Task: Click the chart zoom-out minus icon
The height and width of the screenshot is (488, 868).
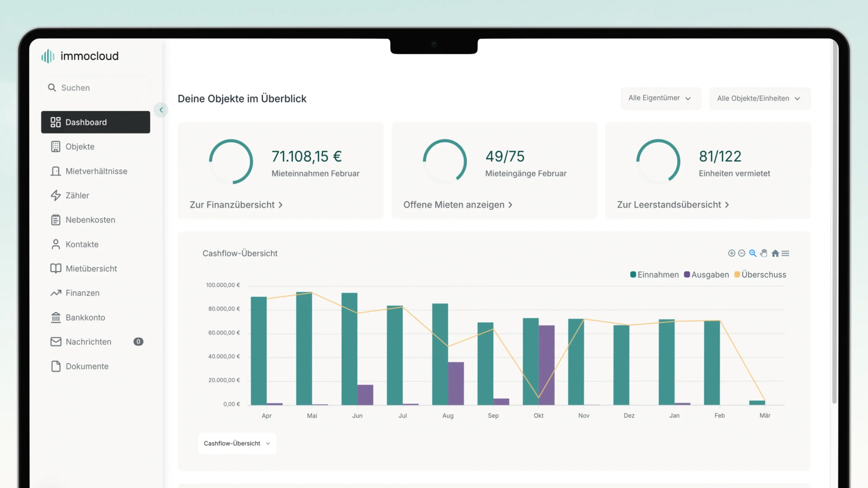Action: click(742, 253)
